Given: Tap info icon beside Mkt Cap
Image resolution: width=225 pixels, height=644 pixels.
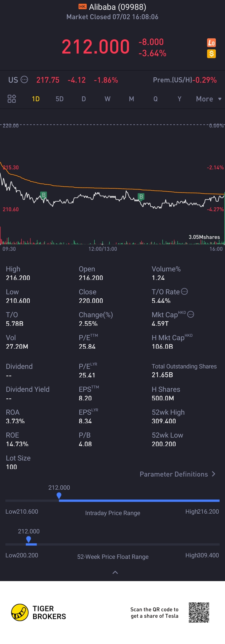Looking at the screenshot, I should click(x=190, y=314).
